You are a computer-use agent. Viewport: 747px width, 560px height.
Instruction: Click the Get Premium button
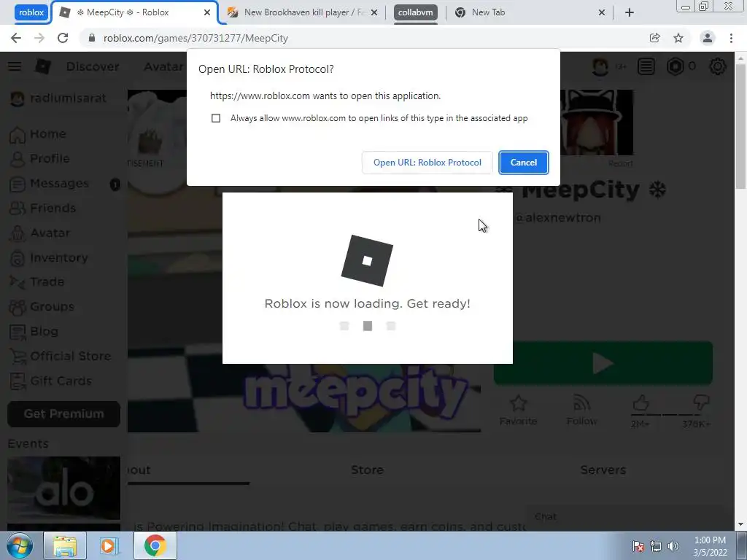pyautogui.click(x=64, y=414)
